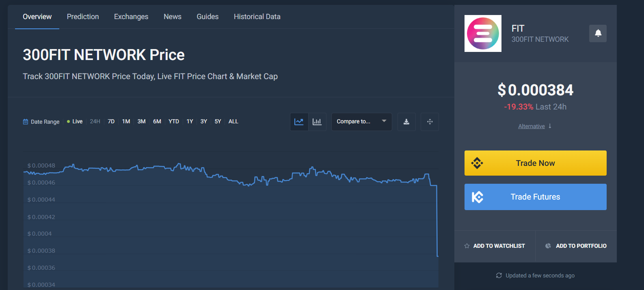Click the refresh icon beside Updated
This screenshot has width=644, height=290.
click(499, 275)
